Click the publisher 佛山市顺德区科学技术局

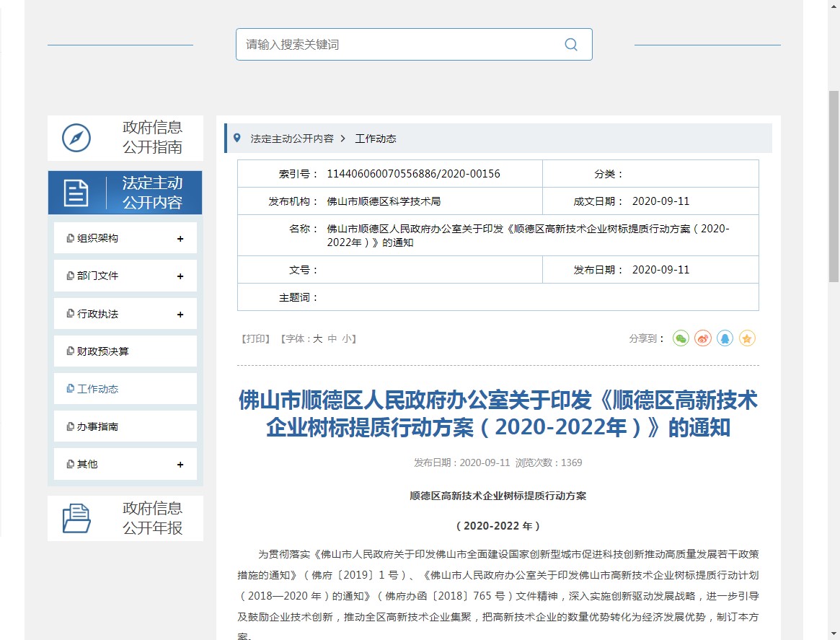pyautogui.click(x=384, y=201)
